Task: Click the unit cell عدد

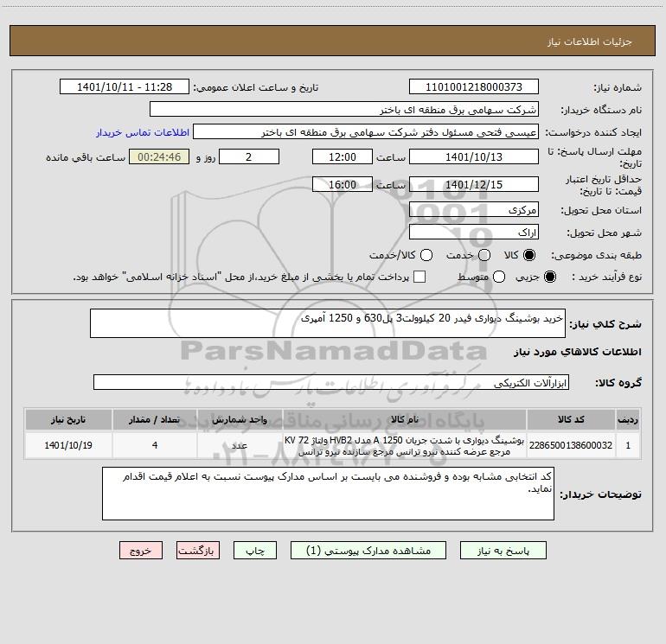Action: point(240,445)
